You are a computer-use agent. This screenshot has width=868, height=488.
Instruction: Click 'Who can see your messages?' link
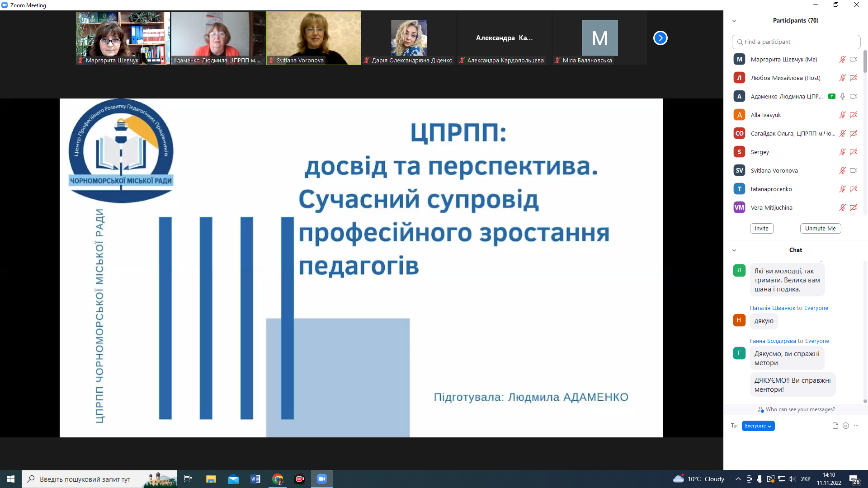(800, 409)
